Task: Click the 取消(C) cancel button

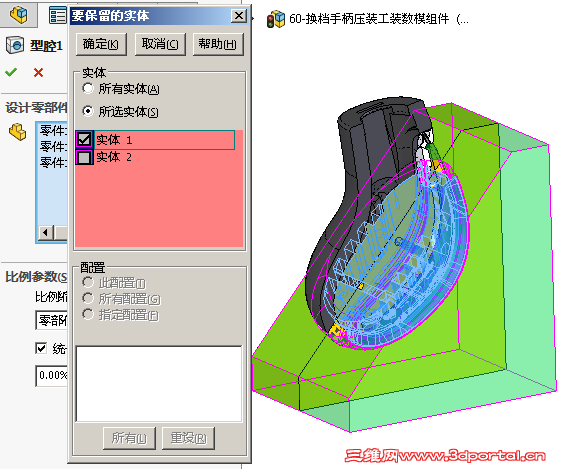Action: [160, 44]
